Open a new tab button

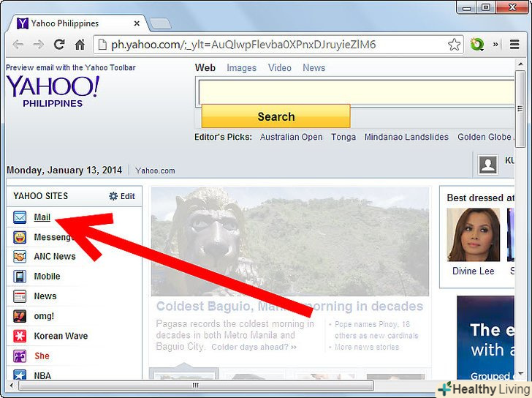161,23
